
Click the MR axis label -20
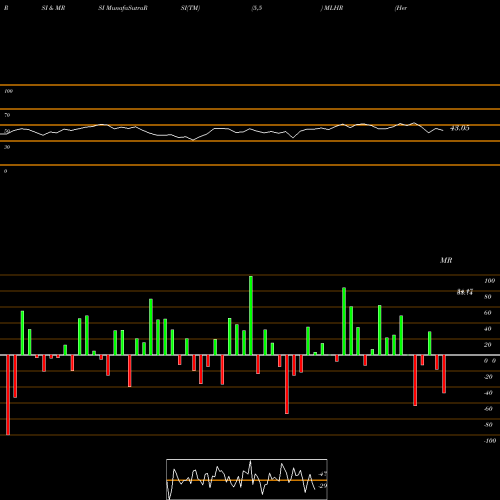point(488,377)
